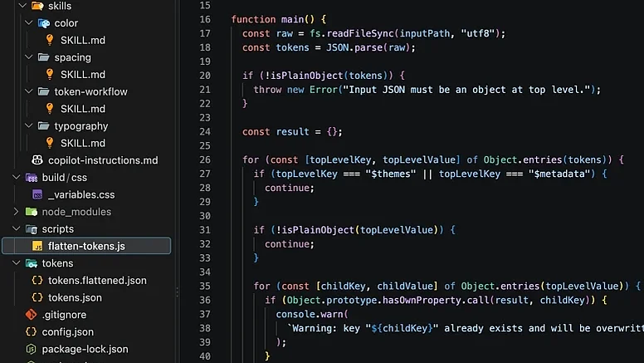The image size is (644, 363).
Task: Click the sidebar divider handle dots
Action: click(178, 292)
